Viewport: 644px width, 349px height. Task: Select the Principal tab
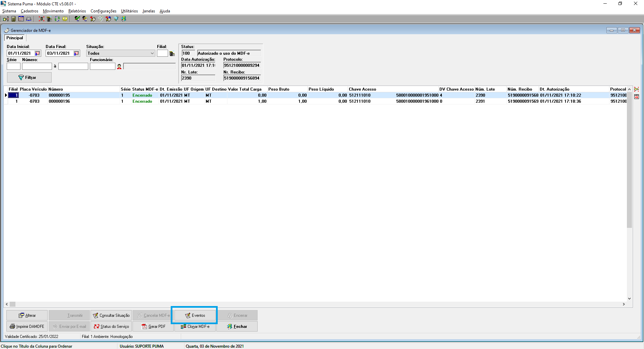pos(15,38)
